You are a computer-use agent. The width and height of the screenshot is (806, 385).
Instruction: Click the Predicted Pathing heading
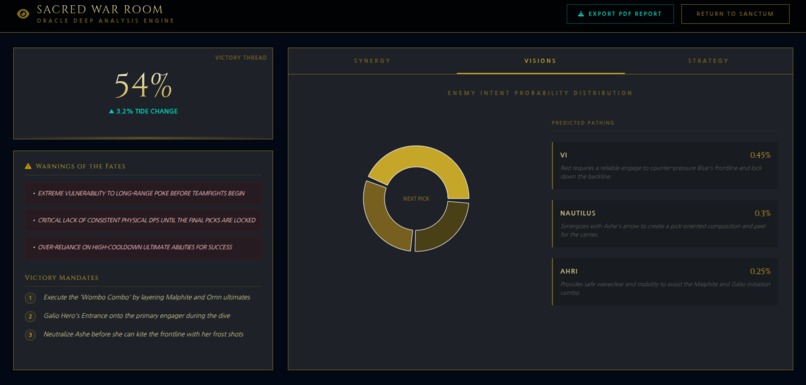pos(583,123)
